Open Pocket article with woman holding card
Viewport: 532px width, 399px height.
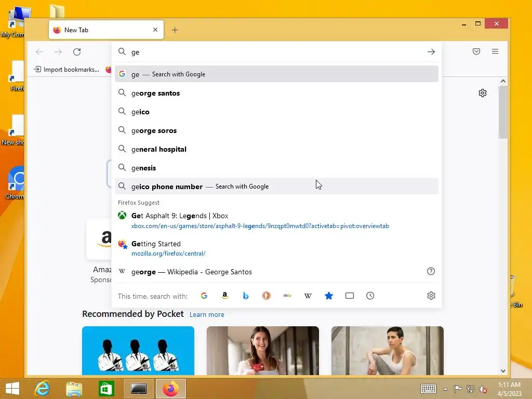coord(262,351)
